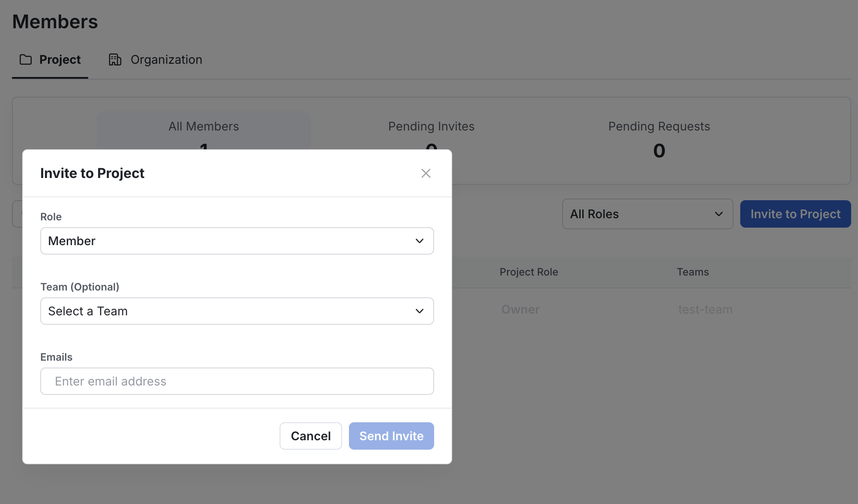Click the X to close the invite dialog
This screenshot has height=504, width=858.
click(426, 173)
